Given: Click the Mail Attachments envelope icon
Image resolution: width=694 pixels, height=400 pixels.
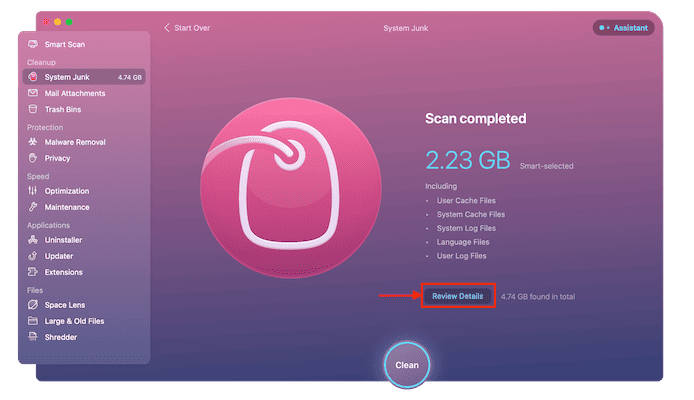Looking at the screenshot, I should coord(33,93).
